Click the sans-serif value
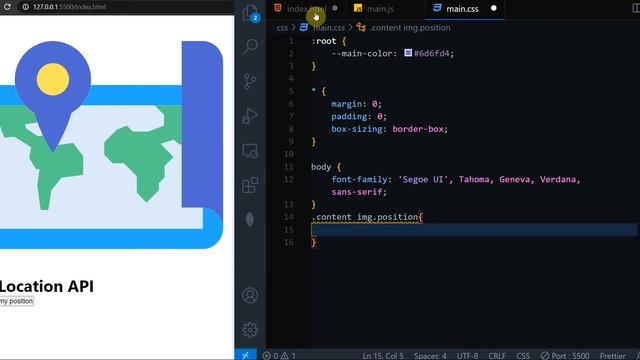 tap(357, 192)
